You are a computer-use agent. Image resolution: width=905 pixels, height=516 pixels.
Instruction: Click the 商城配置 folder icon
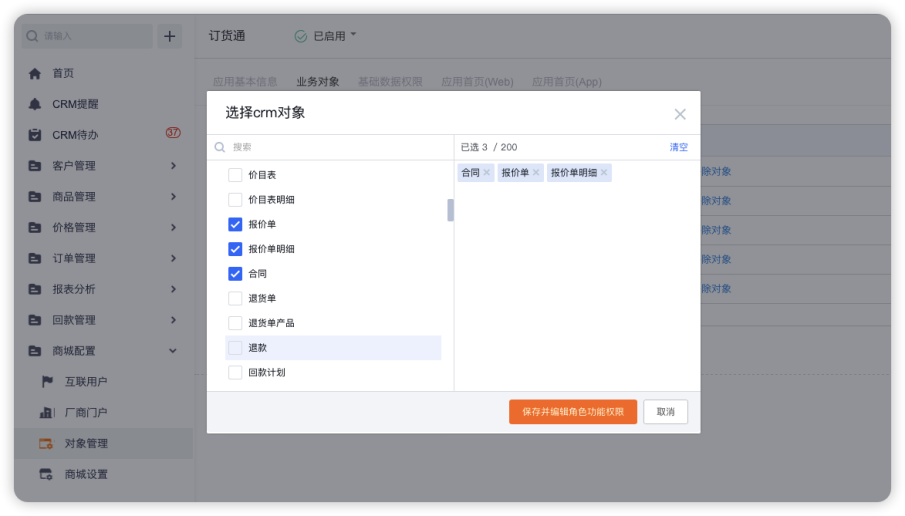tap(35, 351)
